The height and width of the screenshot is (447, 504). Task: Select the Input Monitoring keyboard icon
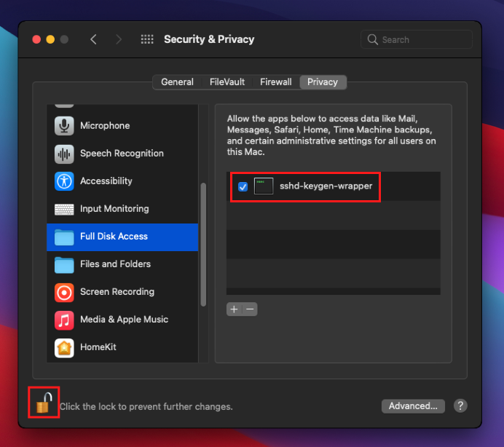pyautogui.click(x=64, y=209)
